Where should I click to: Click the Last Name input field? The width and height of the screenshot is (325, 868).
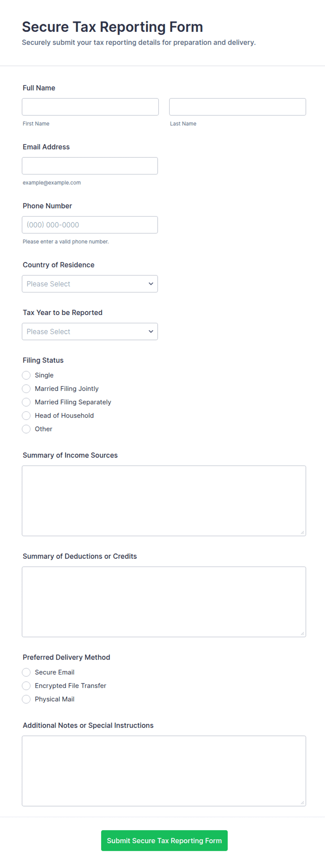pos(238,107)
